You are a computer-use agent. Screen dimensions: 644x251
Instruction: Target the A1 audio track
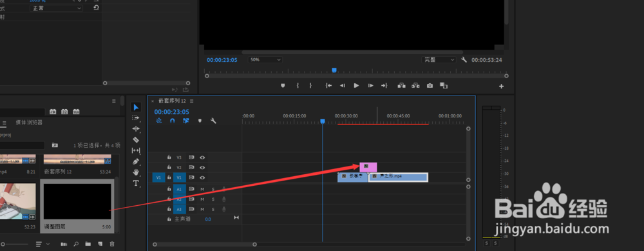pyautogui.click(x=180, y=189)
